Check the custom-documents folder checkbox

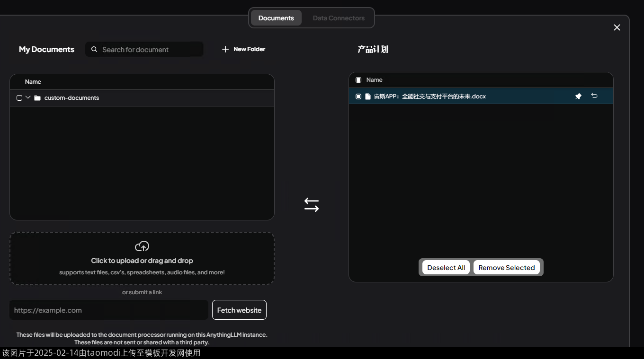click(19, 98)
